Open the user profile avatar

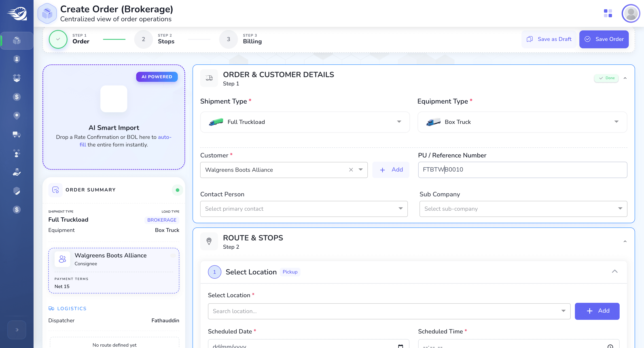pyautogui.click(x=631, y=13)
